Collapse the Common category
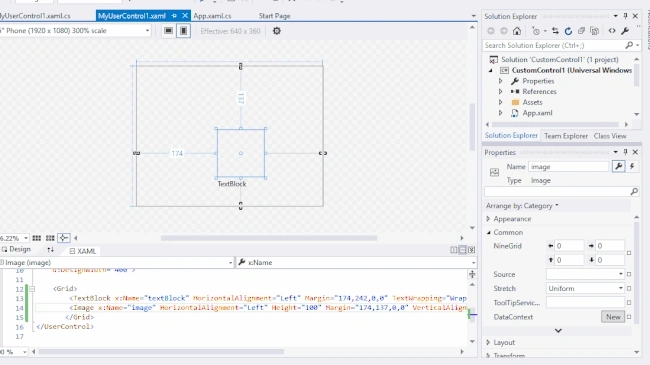The width and height of the screenshot is (650, 365). click(x=488, y=232)
